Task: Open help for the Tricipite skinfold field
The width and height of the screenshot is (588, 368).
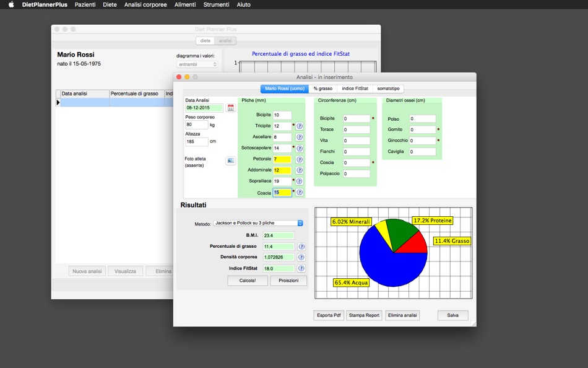Action: [300, 126]
